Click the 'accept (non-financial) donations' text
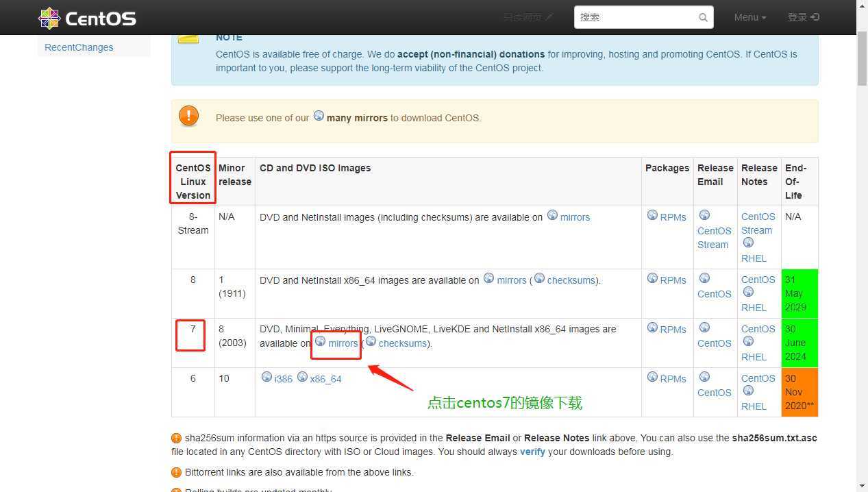Screen dimensions: 868x492 coord(471,54)
